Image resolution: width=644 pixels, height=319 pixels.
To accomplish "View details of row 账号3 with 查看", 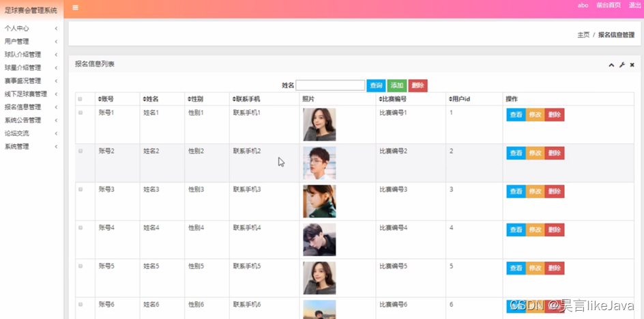I will [516, 191].
